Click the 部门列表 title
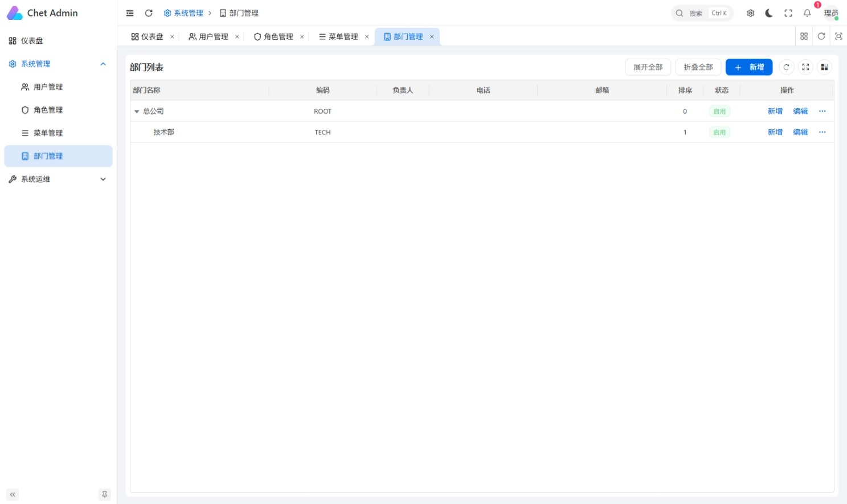The image size is (847, 504). (147, 67)
